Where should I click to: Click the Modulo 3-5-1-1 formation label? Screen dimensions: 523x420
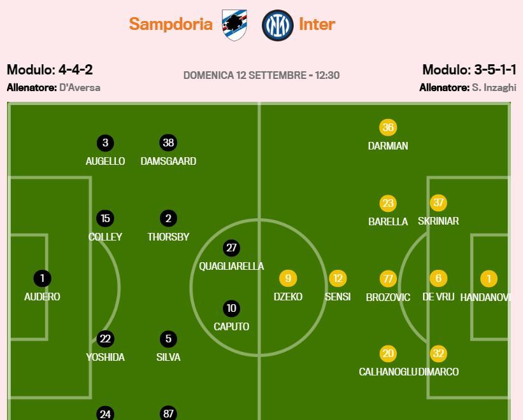[469, 69]
